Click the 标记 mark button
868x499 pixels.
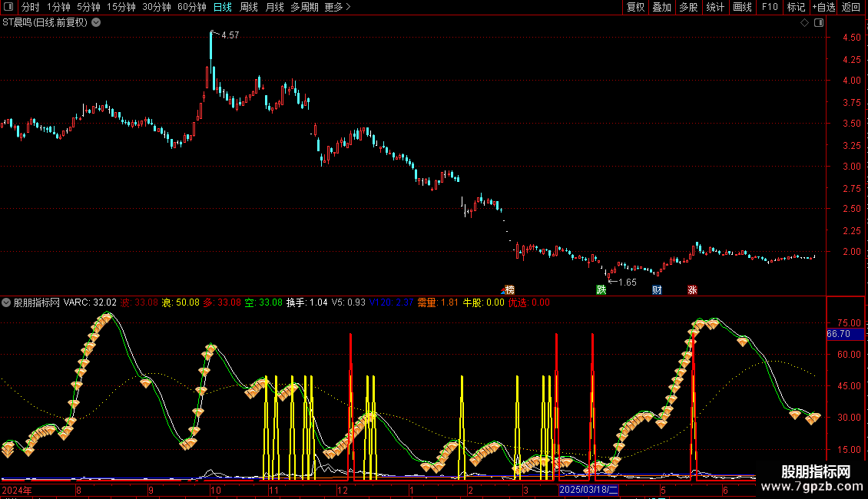[796, 7]
